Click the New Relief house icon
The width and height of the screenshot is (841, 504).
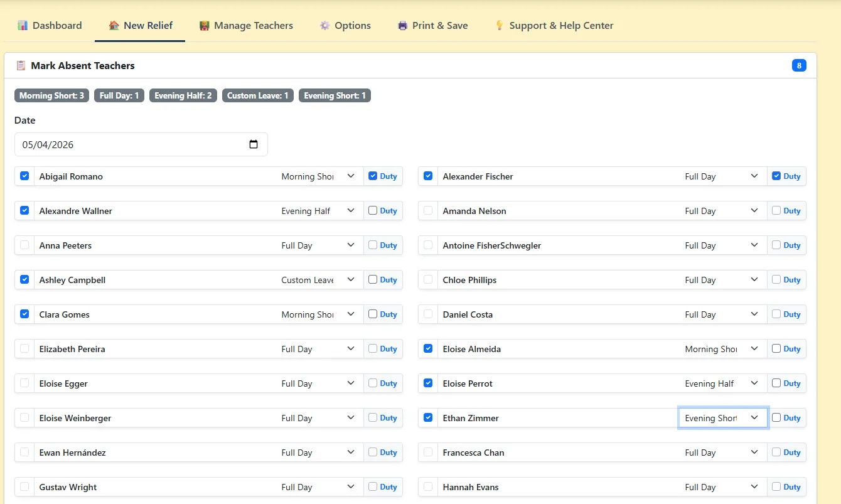click(x=114, y=26)
